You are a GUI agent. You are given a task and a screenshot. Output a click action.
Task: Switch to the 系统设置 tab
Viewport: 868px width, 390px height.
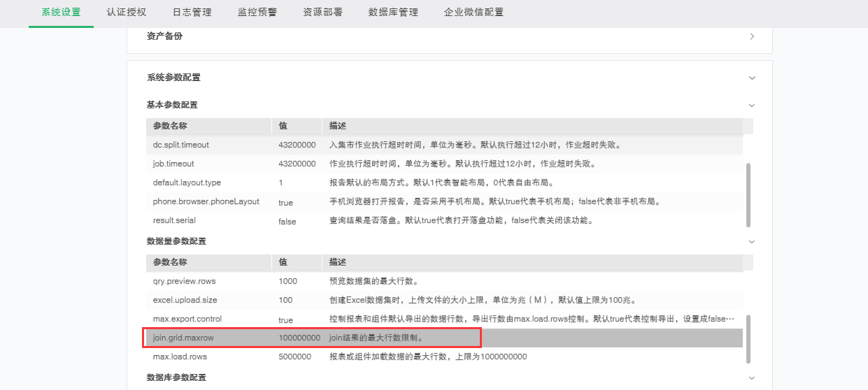(x=61, y=13)
